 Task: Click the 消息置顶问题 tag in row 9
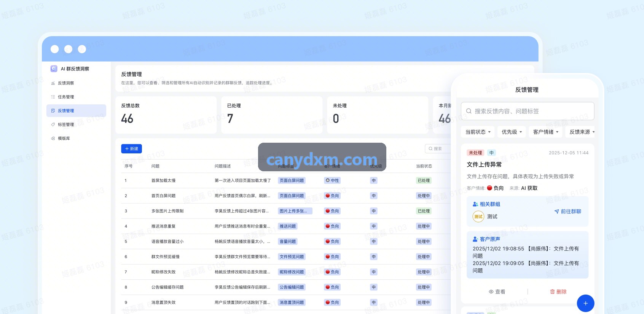[292, 303]
